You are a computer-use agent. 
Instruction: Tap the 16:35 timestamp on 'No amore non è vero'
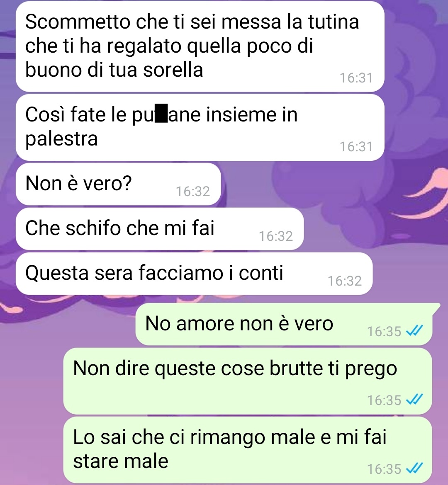(x=384, y=332)
